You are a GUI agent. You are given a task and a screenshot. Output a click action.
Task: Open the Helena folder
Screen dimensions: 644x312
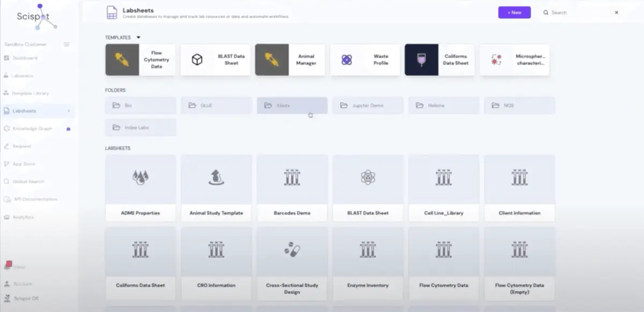point(444,106)
